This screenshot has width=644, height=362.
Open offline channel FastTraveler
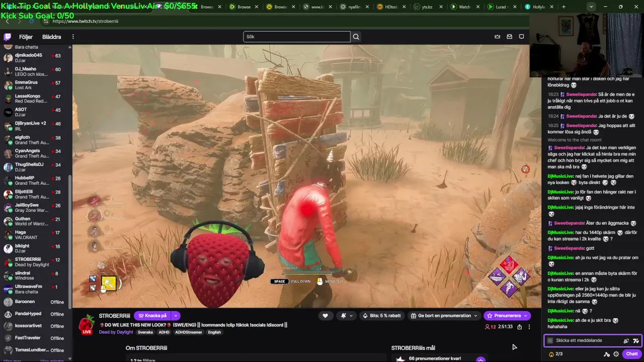[35, 338]
